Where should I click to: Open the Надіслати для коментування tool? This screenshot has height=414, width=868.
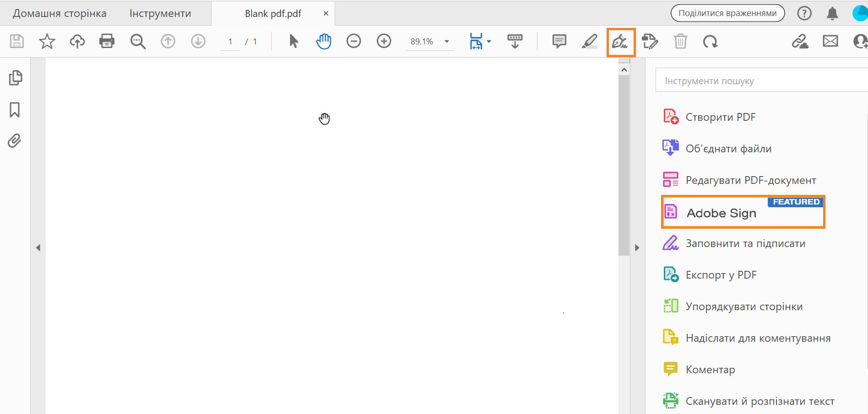point(747,338)
